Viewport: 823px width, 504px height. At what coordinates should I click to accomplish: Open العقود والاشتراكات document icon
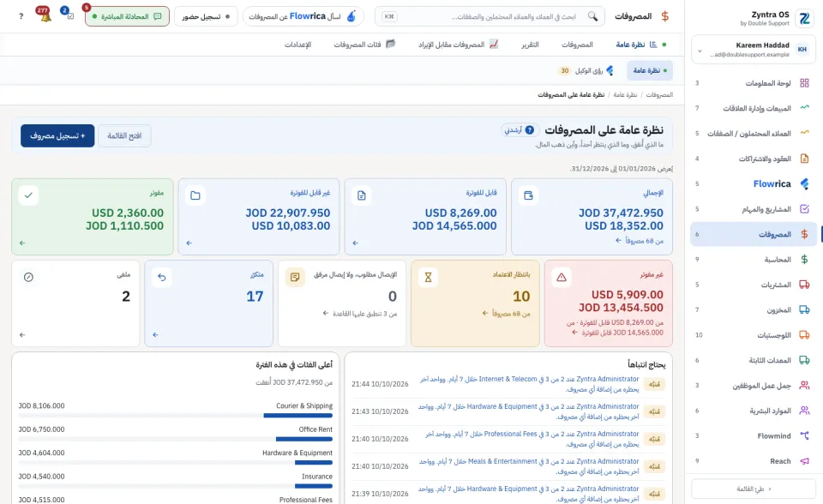[x=804, y=159]
